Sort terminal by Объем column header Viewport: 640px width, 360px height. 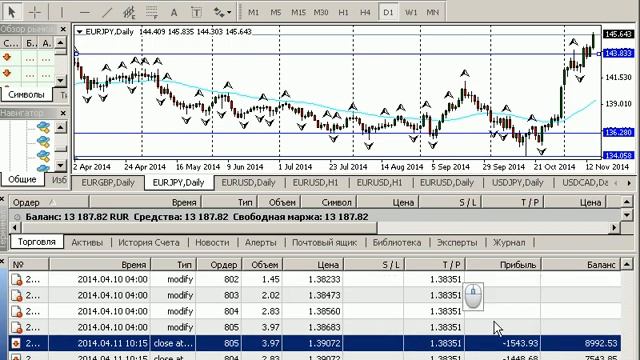pos(279,202)
